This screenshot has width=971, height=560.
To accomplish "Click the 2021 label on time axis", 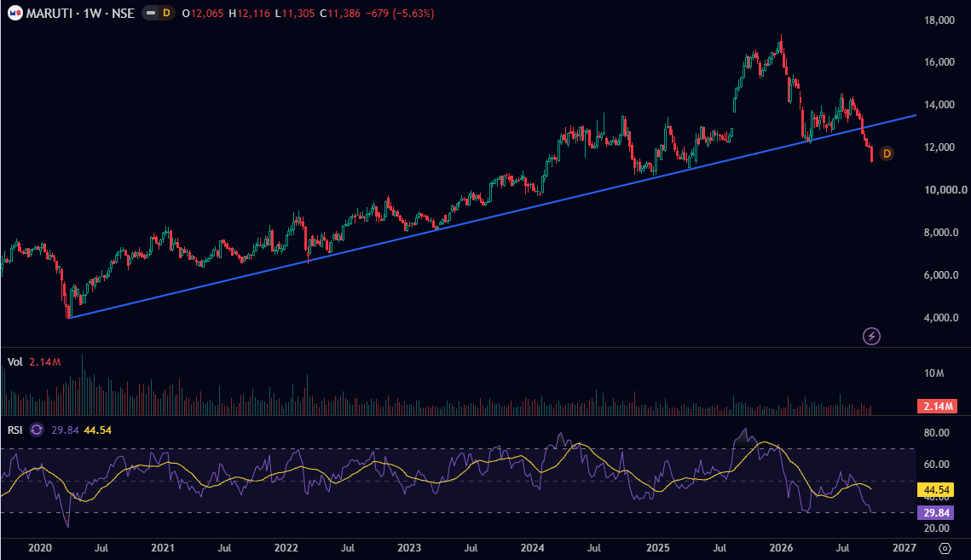I will 163,548.
